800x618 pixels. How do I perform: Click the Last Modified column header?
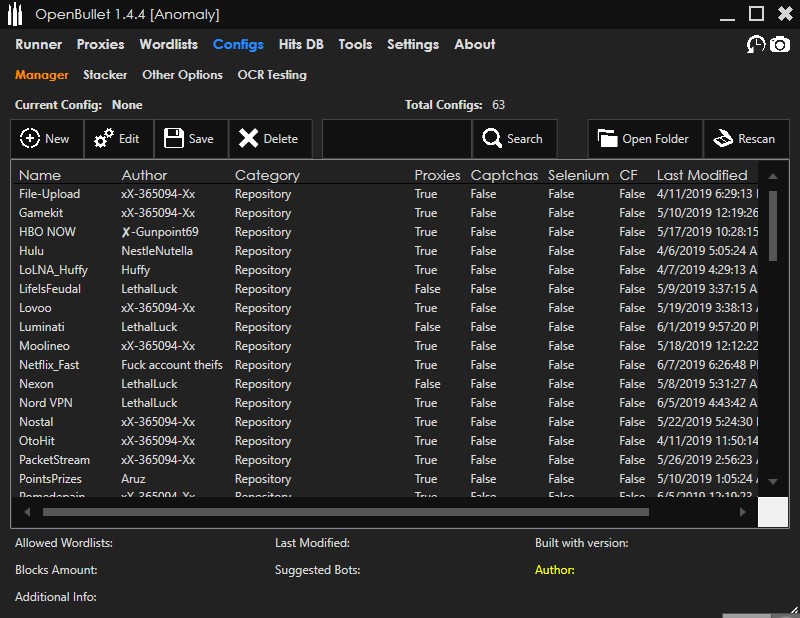(702, 175)
